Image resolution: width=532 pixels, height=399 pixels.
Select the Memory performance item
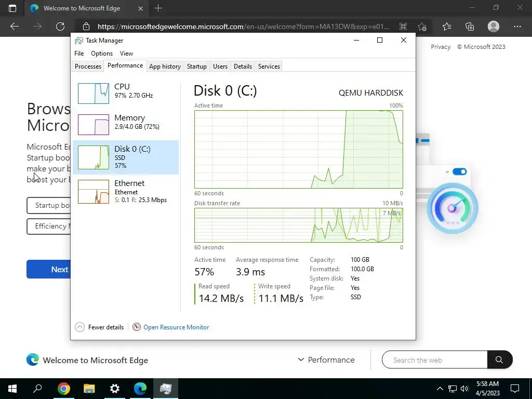pos(126,124)
